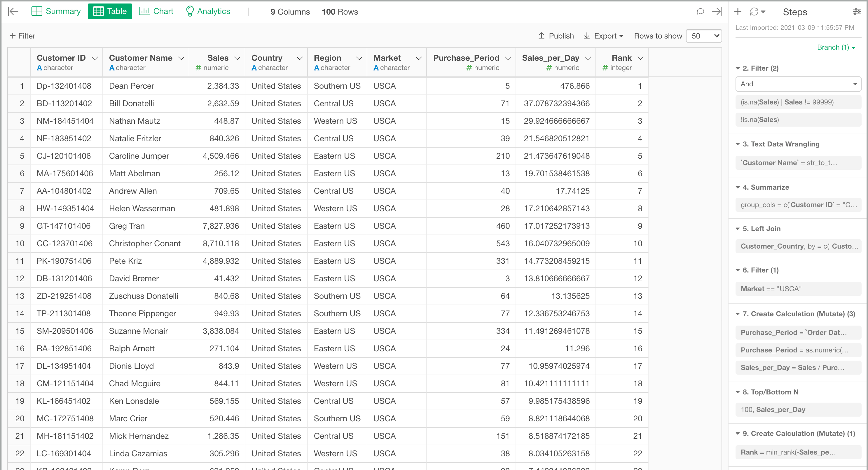Open the comment bubble icon
Image resolution: width=868 pixels, height=470 pixels.
[x=700, y=11]
